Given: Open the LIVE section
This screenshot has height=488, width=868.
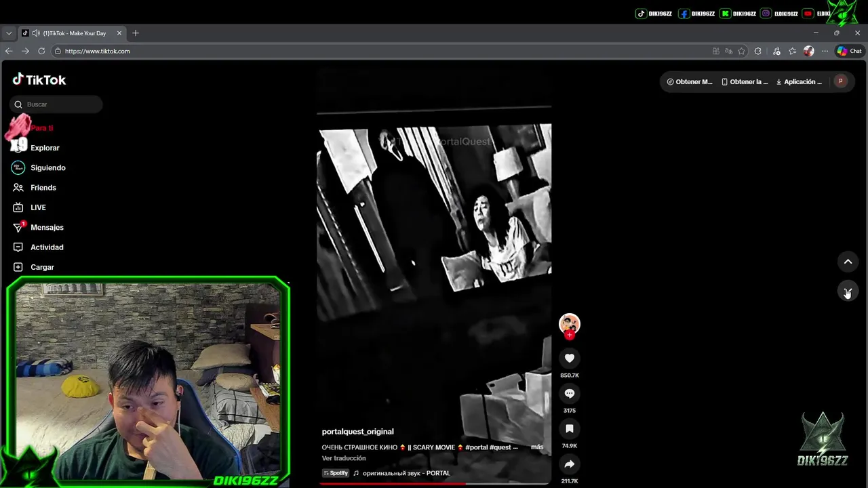Looking at the screenshot, I should (x=38, y=207).
